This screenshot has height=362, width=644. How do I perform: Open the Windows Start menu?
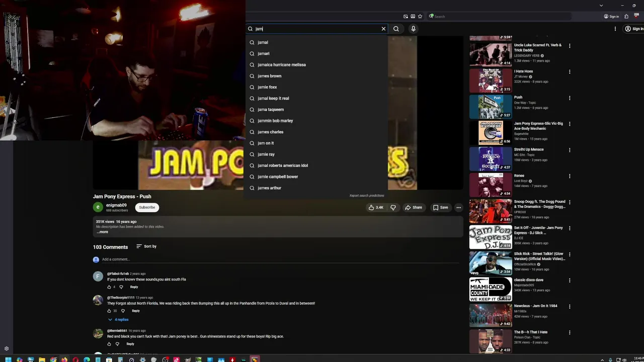(x=8, y=359)
